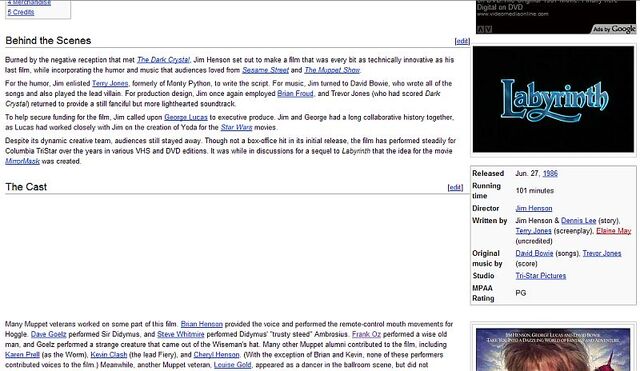Open the MirrorMask link
Screen dimensions: 640x371
[22, 161]
